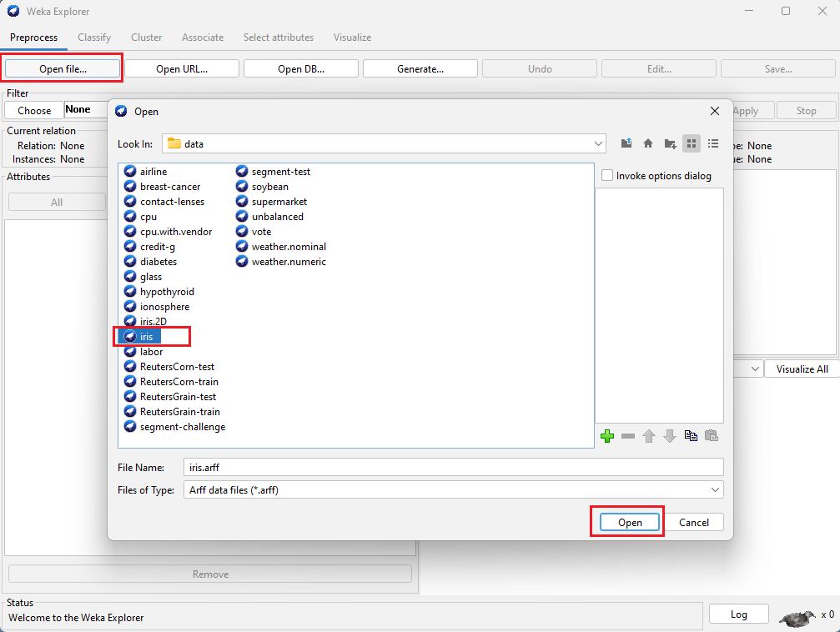Switch to details list view in file chooser
The image size is (840, 632).
point(713,143)
